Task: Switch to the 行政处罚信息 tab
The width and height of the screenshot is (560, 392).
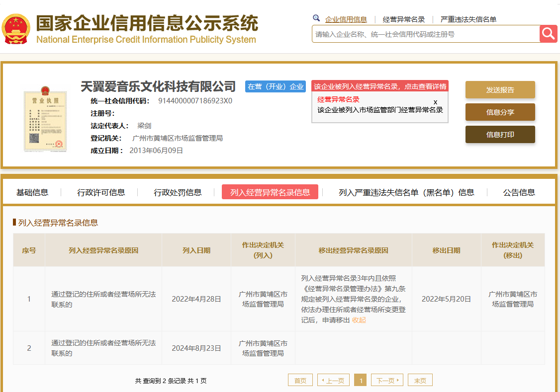Action: (x=178, y=193)
